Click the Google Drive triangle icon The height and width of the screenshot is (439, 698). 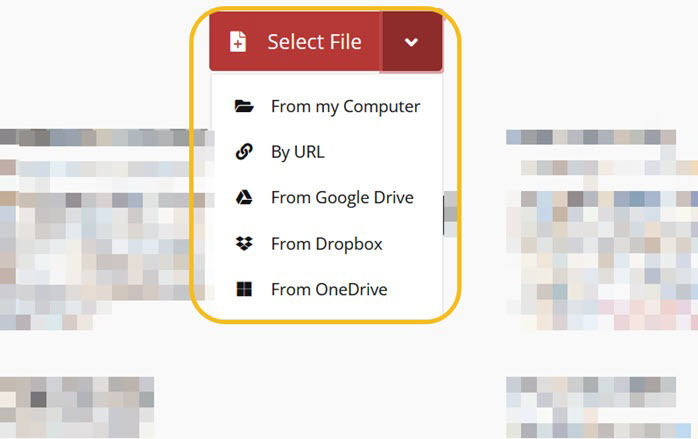tap(244, 197)
